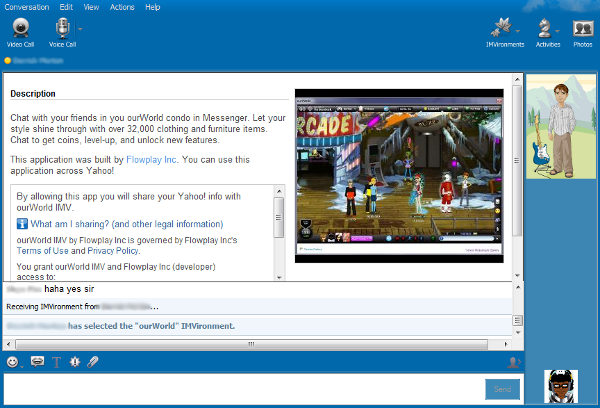Click the message input field
This screenshot has height=408, width=600.
pos(240,389)
